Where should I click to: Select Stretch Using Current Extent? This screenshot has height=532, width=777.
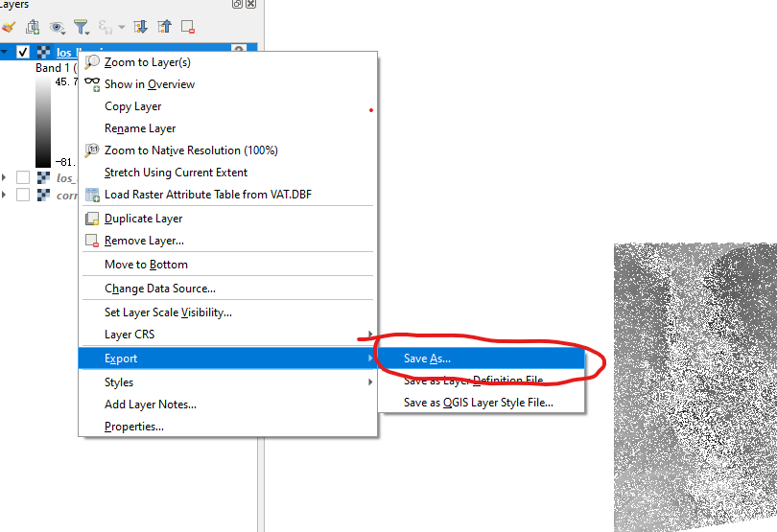point(228,173)
